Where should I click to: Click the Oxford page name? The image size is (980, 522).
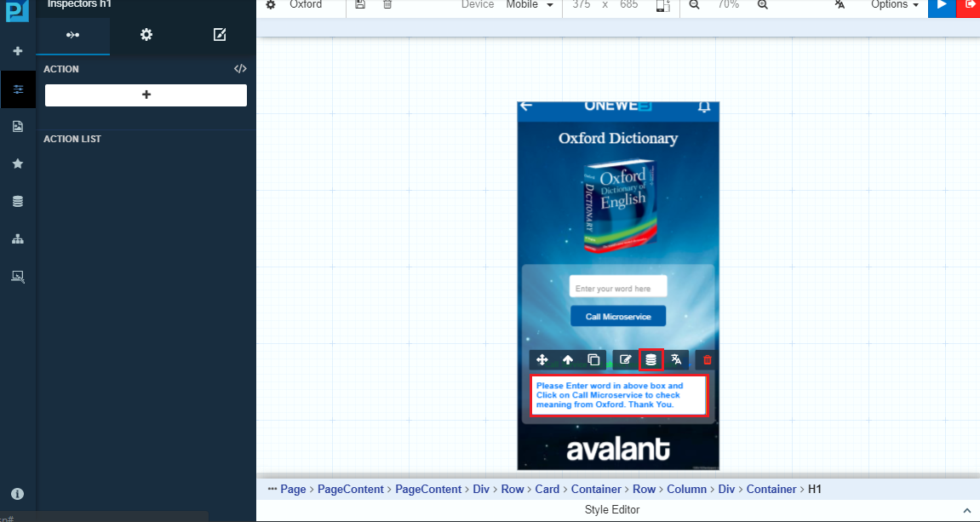point(306,4)
